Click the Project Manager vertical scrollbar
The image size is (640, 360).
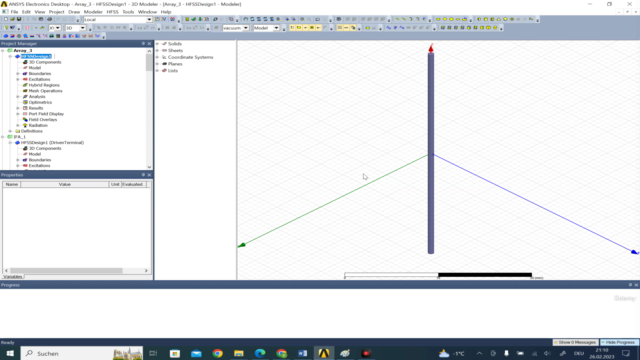pos(149,62)
